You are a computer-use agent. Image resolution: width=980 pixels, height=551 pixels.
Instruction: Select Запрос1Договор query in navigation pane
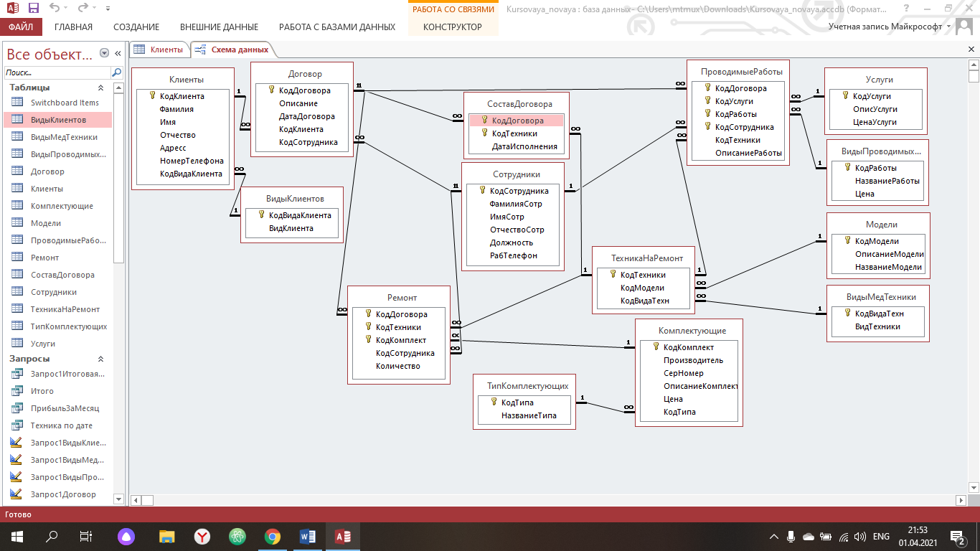point(57,494)
